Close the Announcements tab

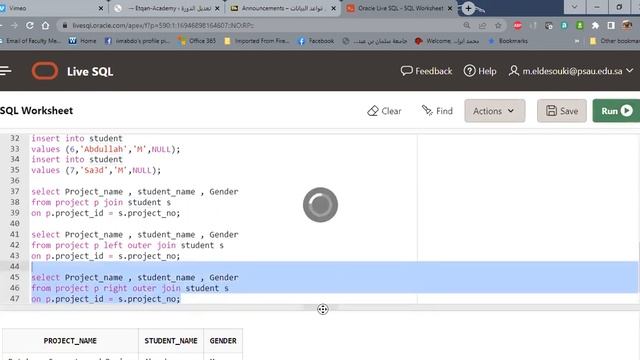click(333, 8)
